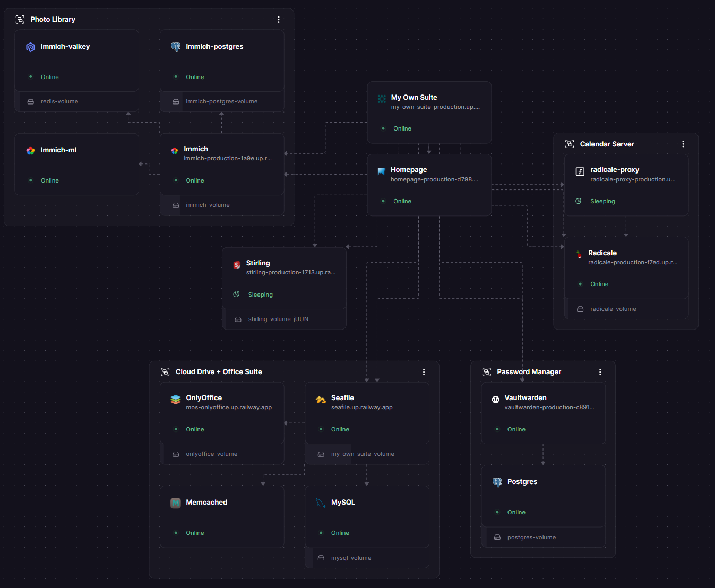Image resolution: width=715 pixels, height=588 pixels.
Task: Click the Radicale radish icon
Action: [x=579, y=254]
